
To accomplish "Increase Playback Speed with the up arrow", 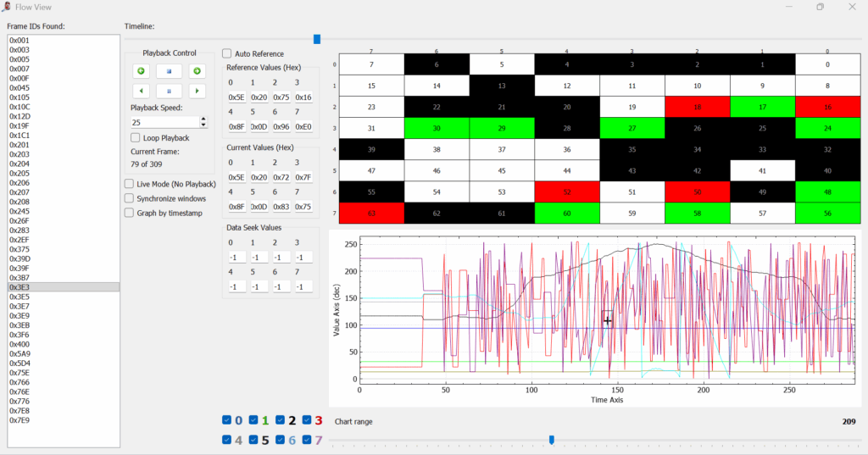I will [x=203, y=119].
